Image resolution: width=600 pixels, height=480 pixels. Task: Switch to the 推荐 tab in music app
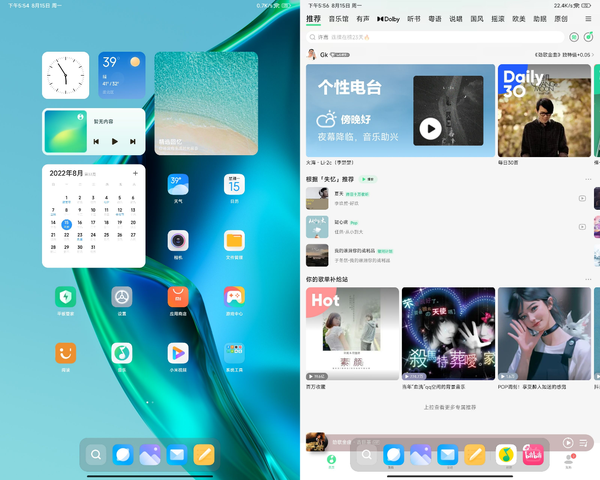(313, 19)
